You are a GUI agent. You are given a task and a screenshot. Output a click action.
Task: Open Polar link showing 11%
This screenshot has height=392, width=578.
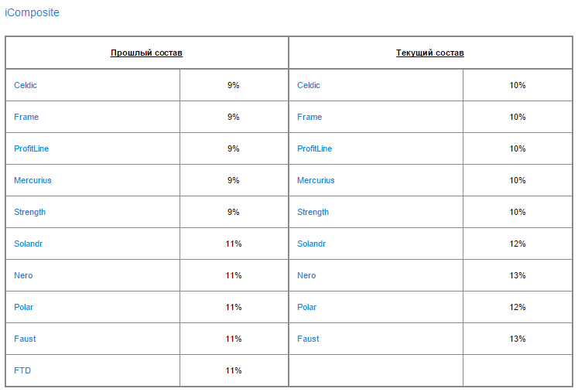click(x=24, y=307)
